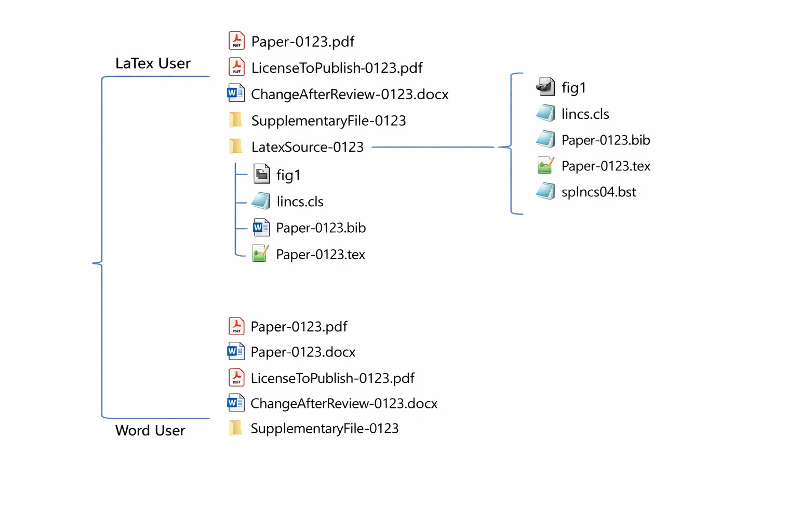Click the Paper-0123.bib Word file icon
Image resolution: width=798 pixels, height=532 pixels.
point(261,227)
